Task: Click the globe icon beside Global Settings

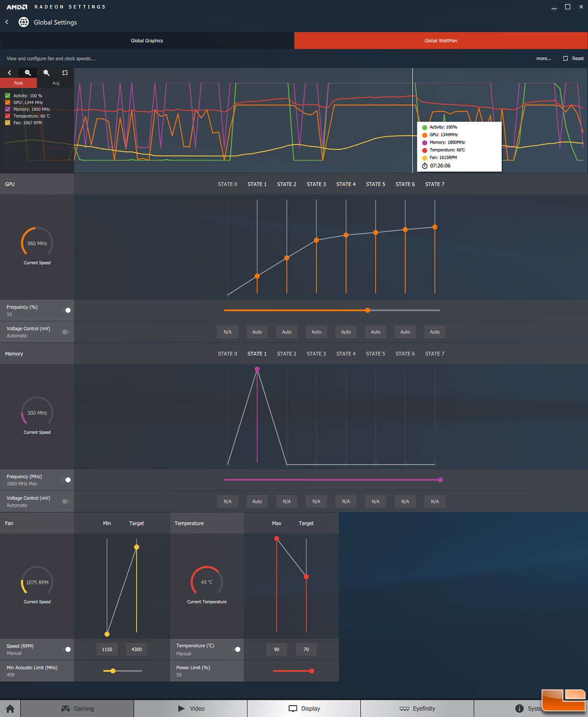Action: (x=24, y=22)
